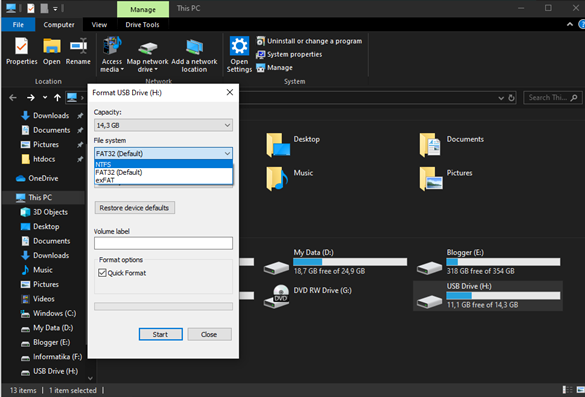Select My Data (D:) drive tile
Viewport: 585px width, 397px height.
coord(335,262)
